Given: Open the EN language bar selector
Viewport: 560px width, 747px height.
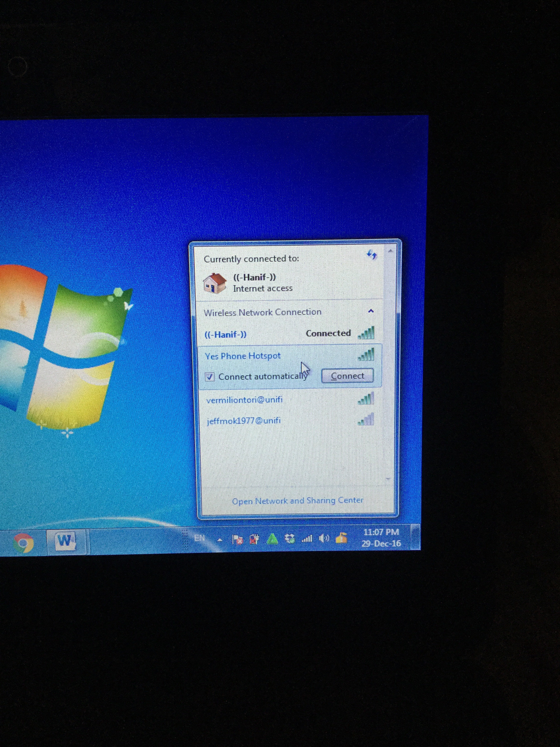Looking at the screenshot, I should (x=199, y=538).
